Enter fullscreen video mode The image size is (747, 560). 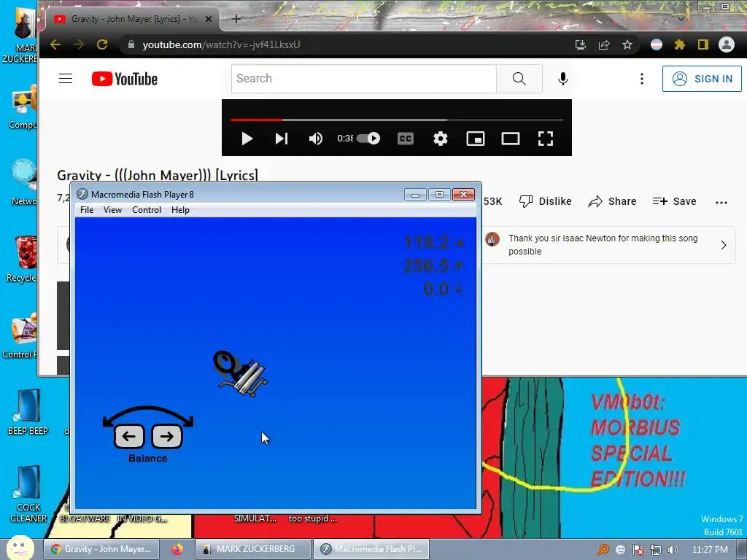tap(546, 139)
